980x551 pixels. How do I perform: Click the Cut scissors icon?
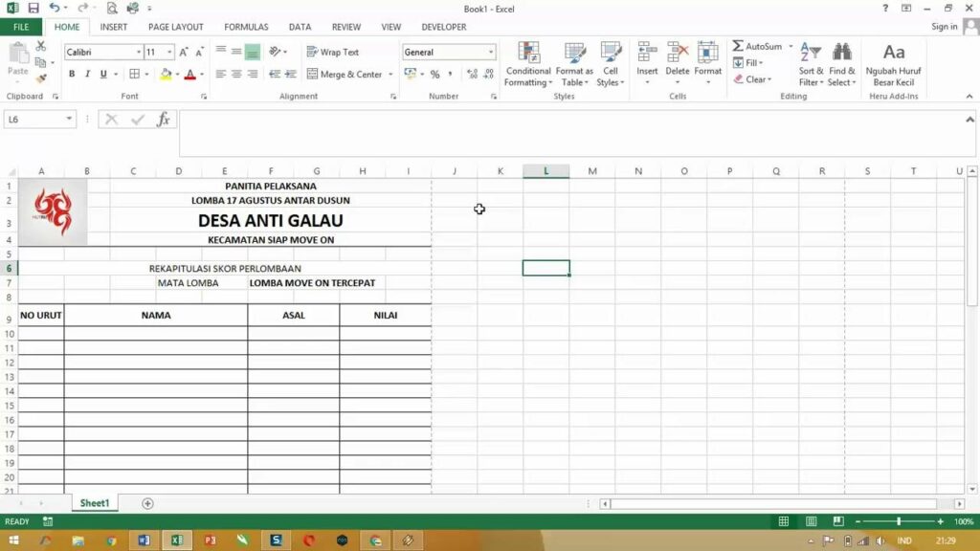tap(40, 46)
